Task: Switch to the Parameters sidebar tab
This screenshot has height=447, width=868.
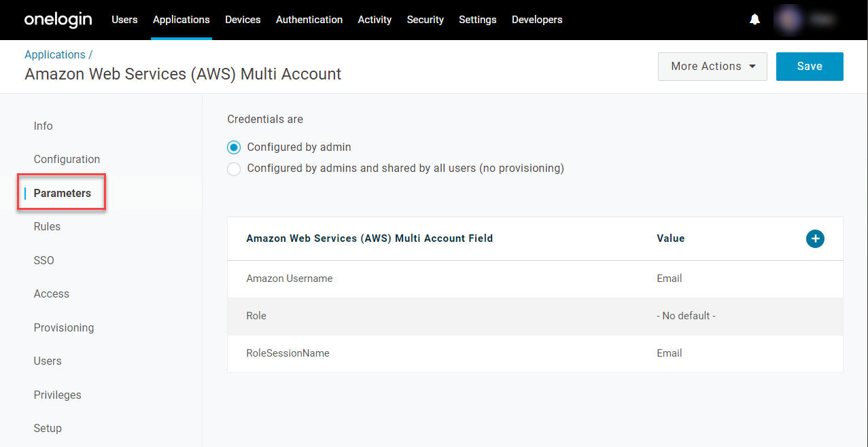Action: click(62, 193)
